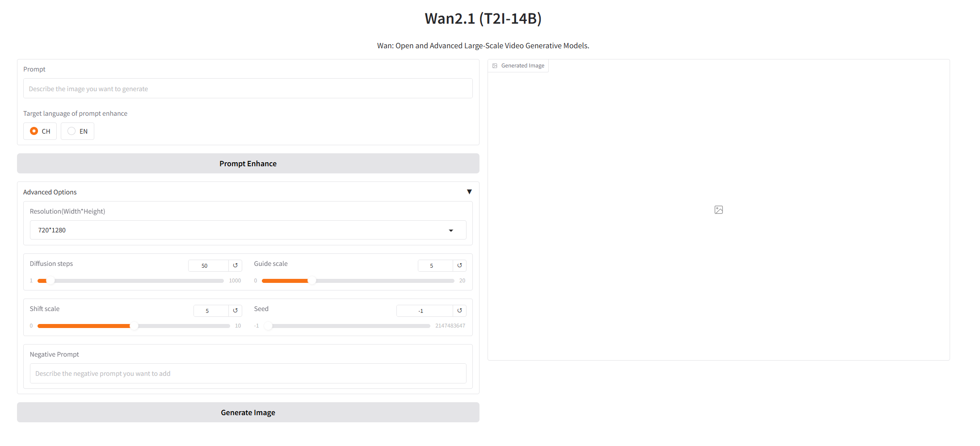The height and width of the screenshot is (446, 980).
Task: Click the Shift scale slider handle
Action: (x=134, y=326)
